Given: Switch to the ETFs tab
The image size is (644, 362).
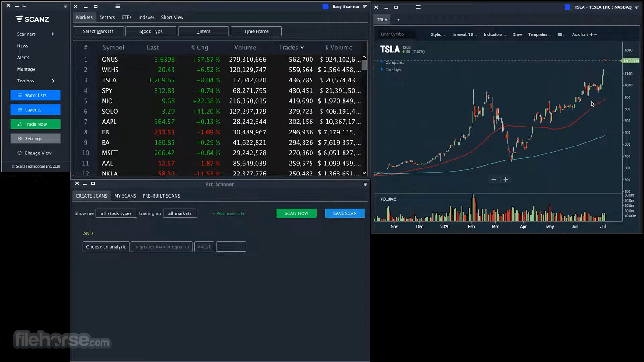Looking at the screenshot, I should (127, 17).
